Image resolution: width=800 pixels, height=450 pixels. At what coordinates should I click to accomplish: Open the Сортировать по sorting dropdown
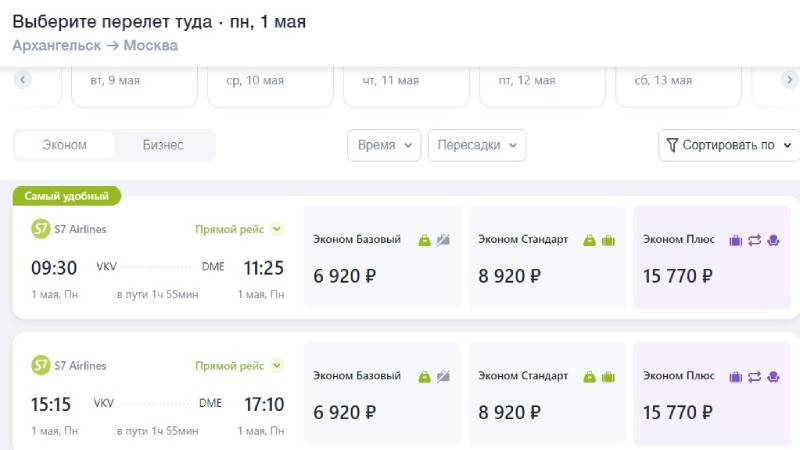coord(729,145)
